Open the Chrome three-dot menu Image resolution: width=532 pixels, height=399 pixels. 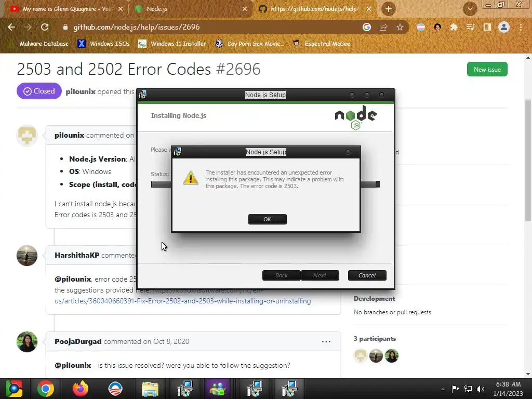(x=521, y=27)
